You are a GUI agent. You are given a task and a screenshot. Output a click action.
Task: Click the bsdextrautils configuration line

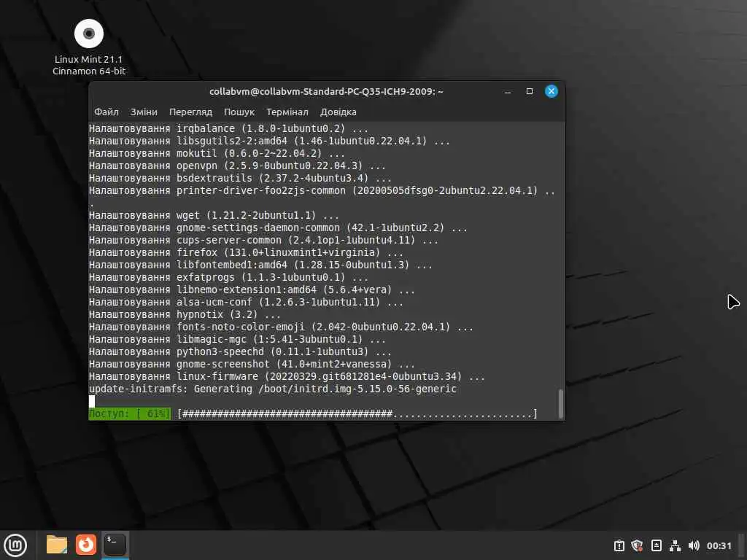tap(240, 178)
